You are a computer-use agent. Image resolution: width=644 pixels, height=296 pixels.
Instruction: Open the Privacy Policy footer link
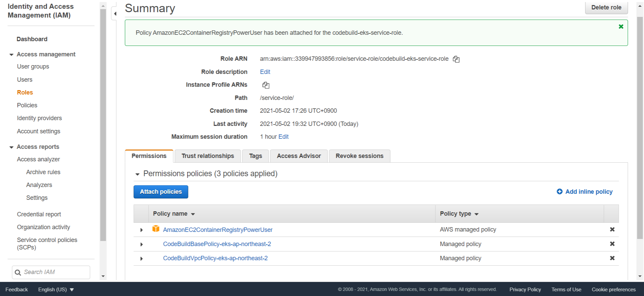[x=525, y=290]
